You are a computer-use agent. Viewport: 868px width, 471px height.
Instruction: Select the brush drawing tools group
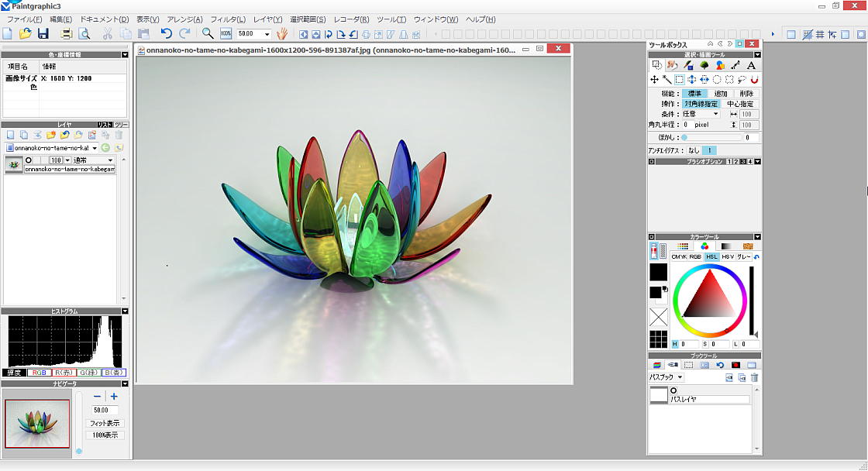672,65
